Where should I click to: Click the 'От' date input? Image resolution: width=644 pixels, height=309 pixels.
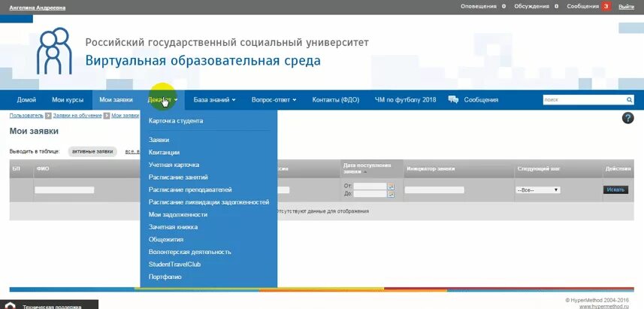370,186
